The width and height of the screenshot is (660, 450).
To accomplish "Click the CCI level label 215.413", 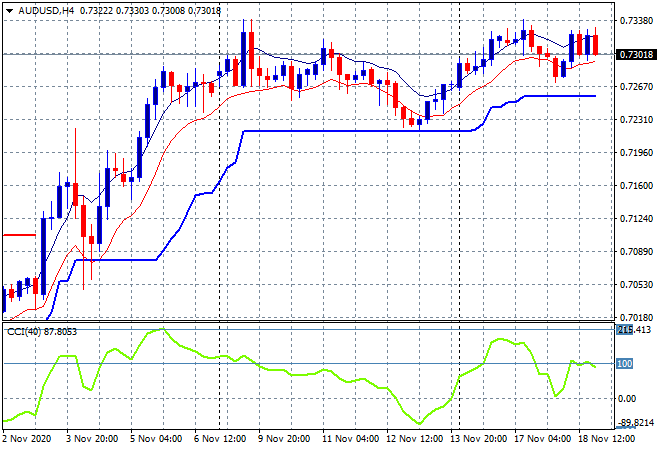I will [x=634, y=330].
